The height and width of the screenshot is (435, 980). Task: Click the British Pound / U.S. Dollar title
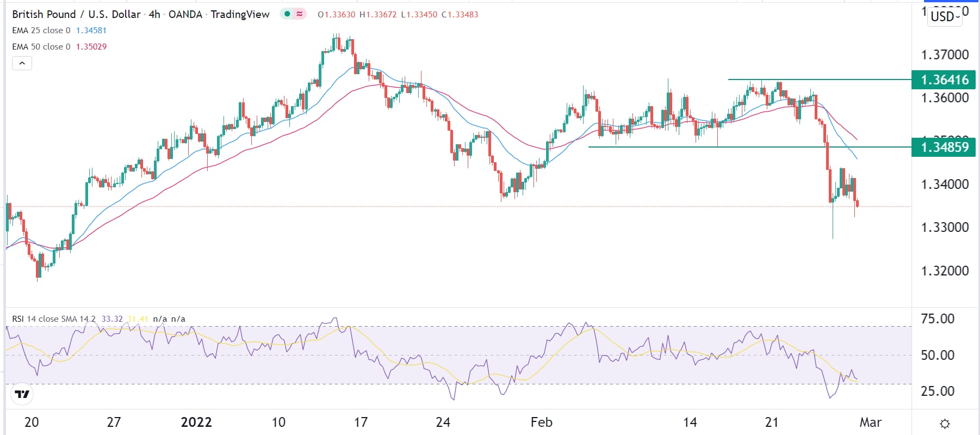click(x=76, y=14)
